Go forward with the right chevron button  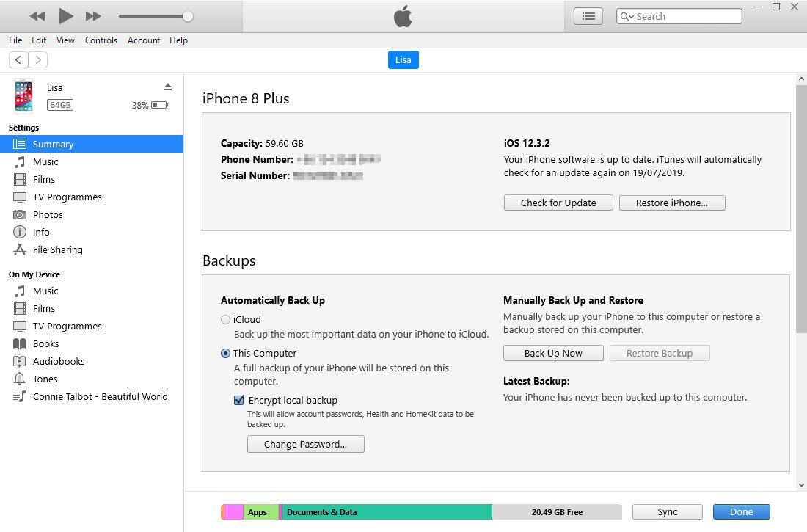click(38, 59)
